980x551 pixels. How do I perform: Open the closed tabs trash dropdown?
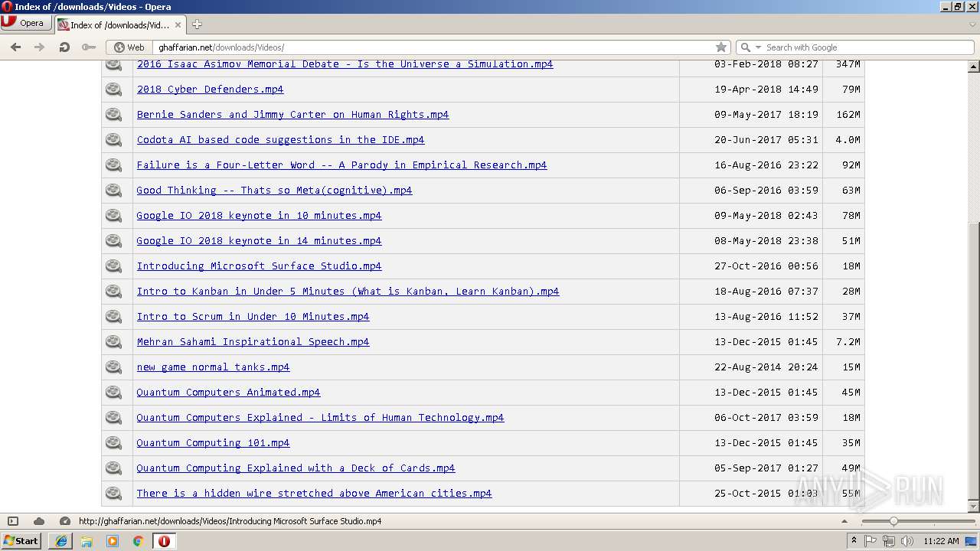coord(972,24)
